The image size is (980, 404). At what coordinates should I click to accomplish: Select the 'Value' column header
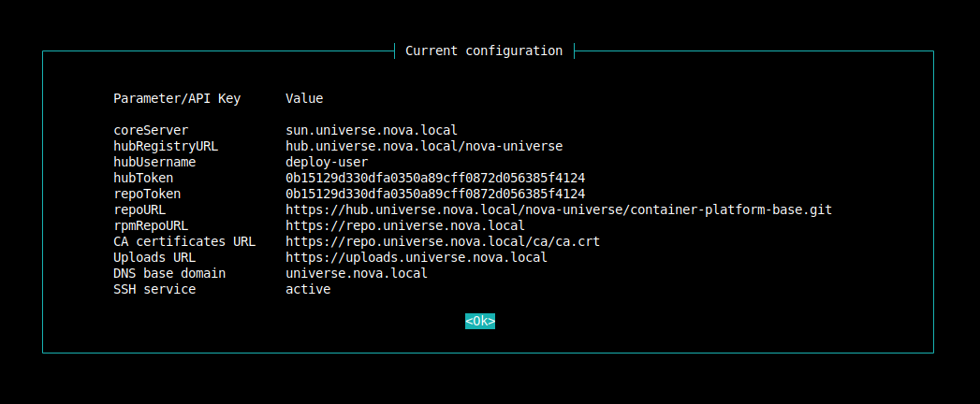pyautogui.click(x=304, y=98)
